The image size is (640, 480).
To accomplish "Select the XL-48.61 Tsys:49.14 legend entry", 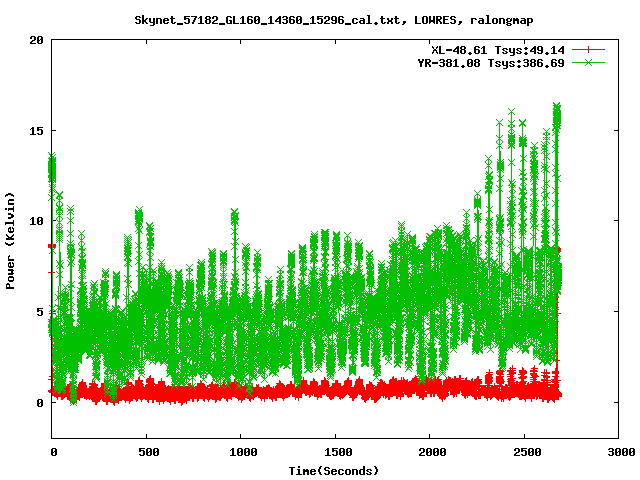I will [x=498, y=50].
